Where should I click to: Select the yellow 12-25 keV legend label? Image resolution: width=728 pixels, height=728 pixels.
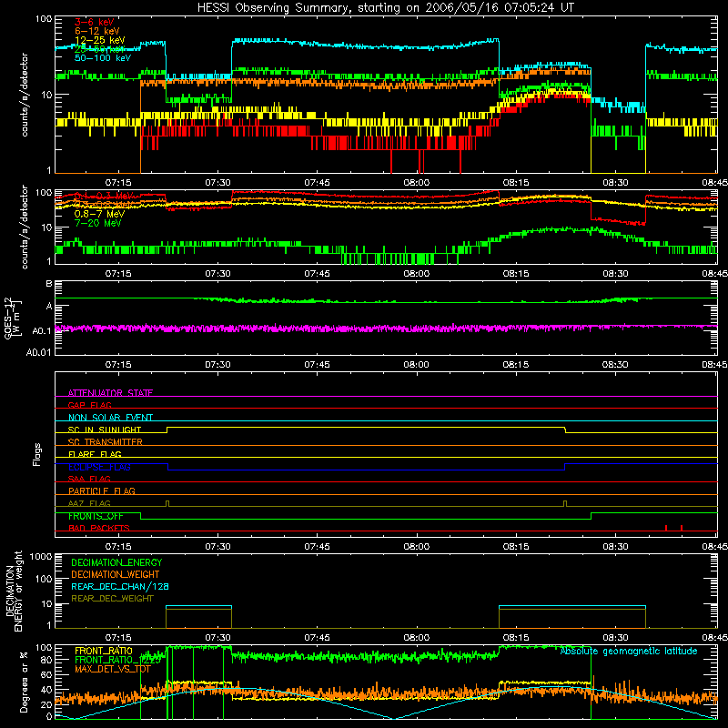(100, 40)
